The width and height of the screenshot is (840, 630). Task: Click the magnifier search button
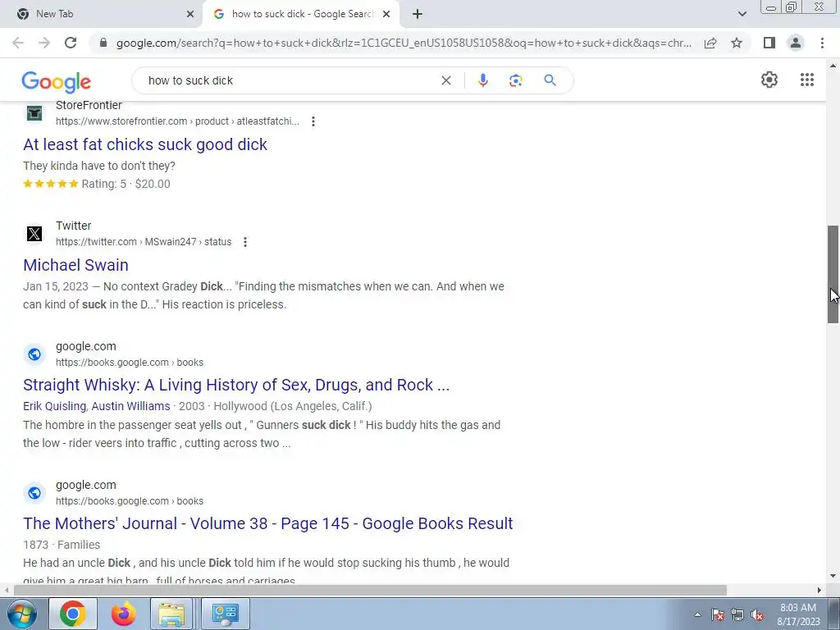click(x=550, y=80)
